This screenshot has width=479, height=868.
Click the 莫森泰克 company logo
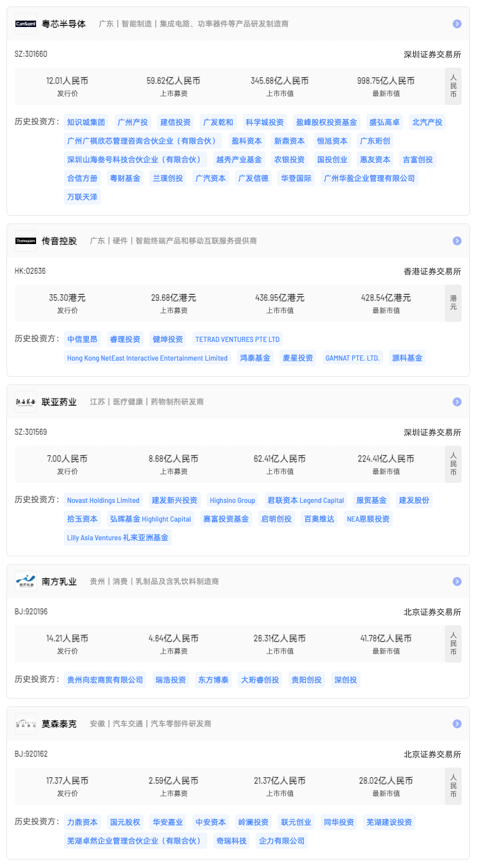(26, 724)
